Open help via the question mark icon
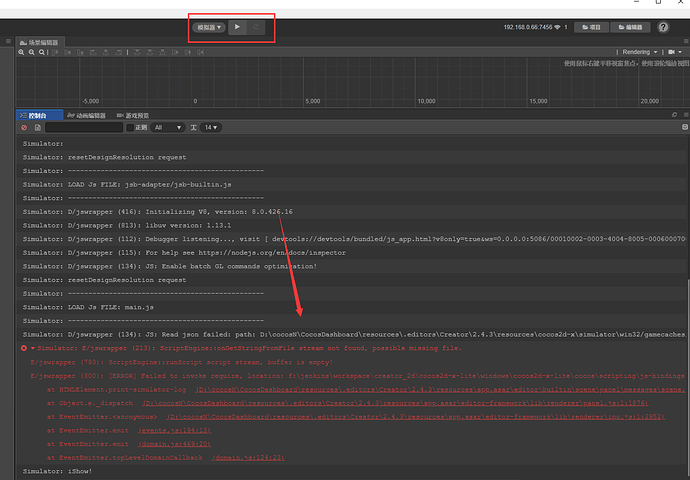Image resolution: width=690 pixels, height=480 pixels. coord(663,27)
